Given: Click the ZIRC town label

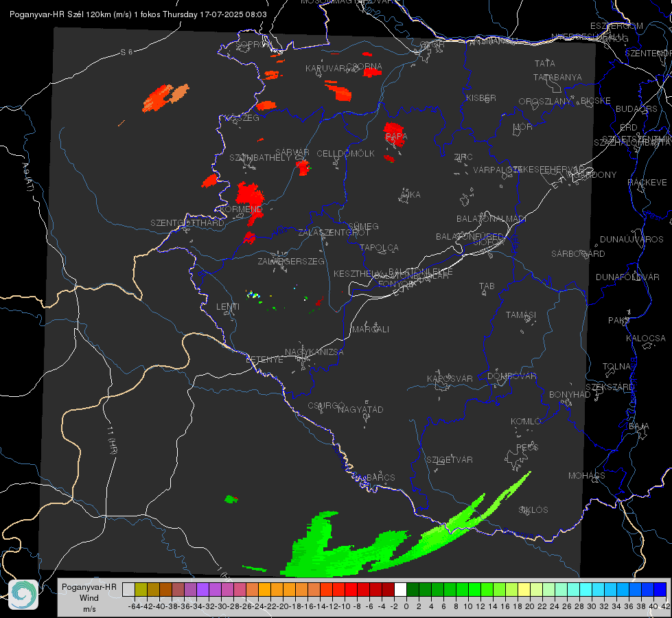Looking at the screenshot, I should click(x=463, y=157).
